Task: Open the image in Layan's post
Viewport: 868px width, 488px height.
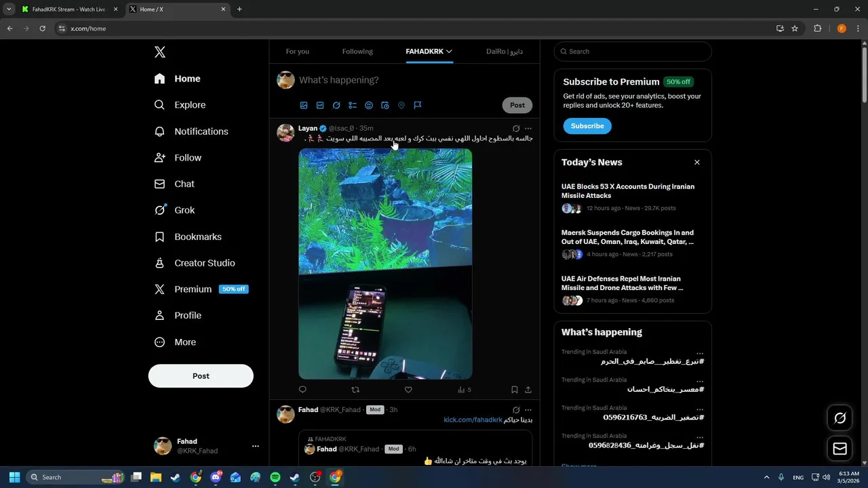Action: pyautogui.click(x=385, y=264)
